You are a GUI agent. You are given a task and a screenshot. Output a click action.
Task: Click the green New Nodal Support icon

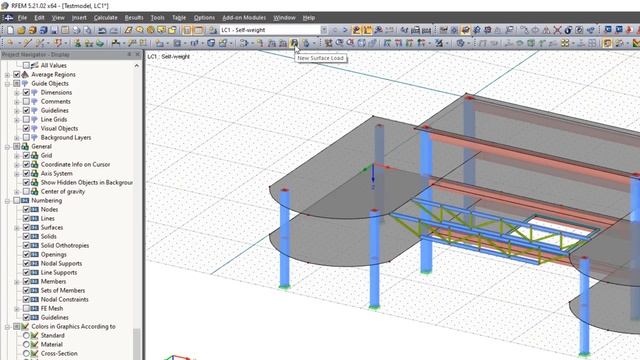pos(78,43)
